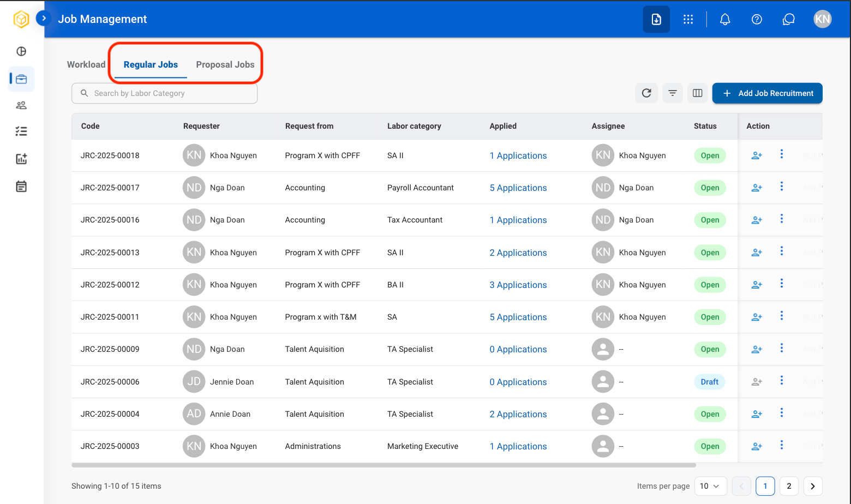Click the download document icon in header
The width and height of the screenshot is (851, 504).
pos(656,19)
